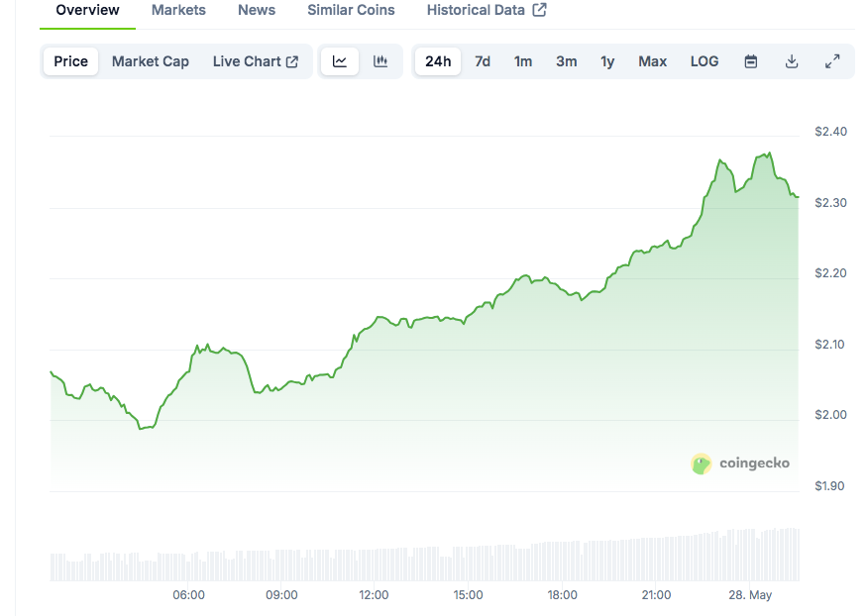Toggle logarithmic scale with LOG
Viewport: 867px width, 616px height.
pos(704,61)
